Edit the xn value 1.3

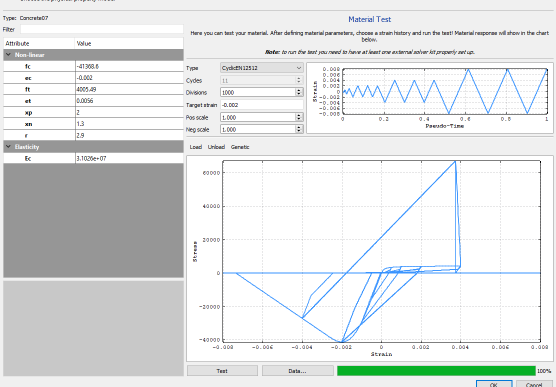(x=129, y=124)
